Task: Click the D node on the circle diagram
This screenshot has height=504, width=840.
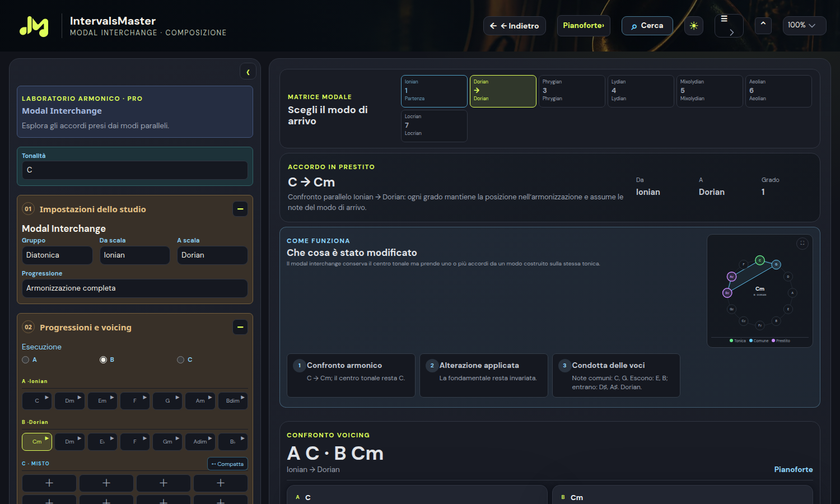Action: [788, 276]
